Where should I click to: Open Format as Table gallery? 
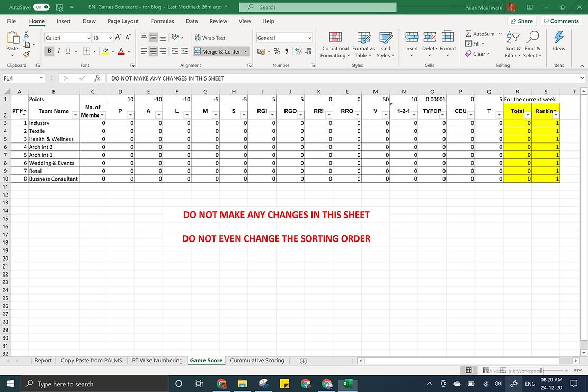[363, 38]
